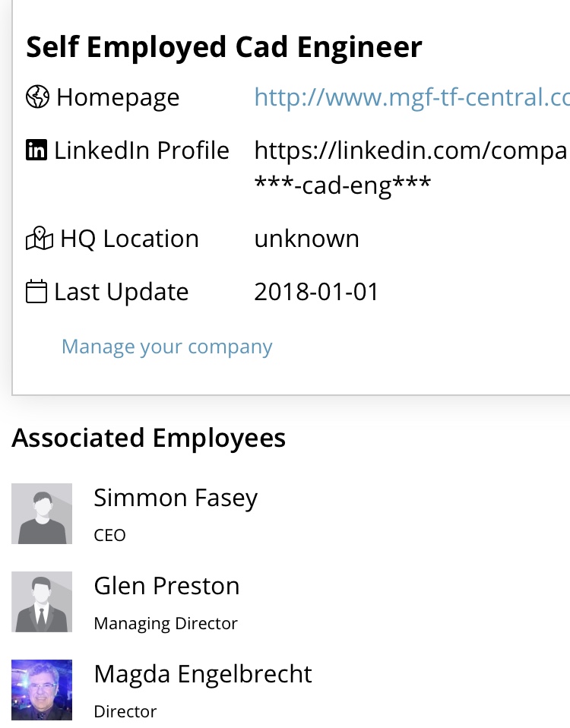Click the LinkedIn company URL text
The width and height of the screenshot is (570, 728).
(x=412, y=168)
